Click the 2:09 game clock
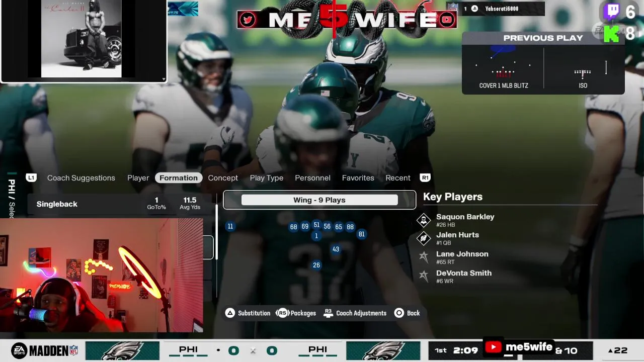The height and width of the screenshot is (362, 644). click(465, 350)
